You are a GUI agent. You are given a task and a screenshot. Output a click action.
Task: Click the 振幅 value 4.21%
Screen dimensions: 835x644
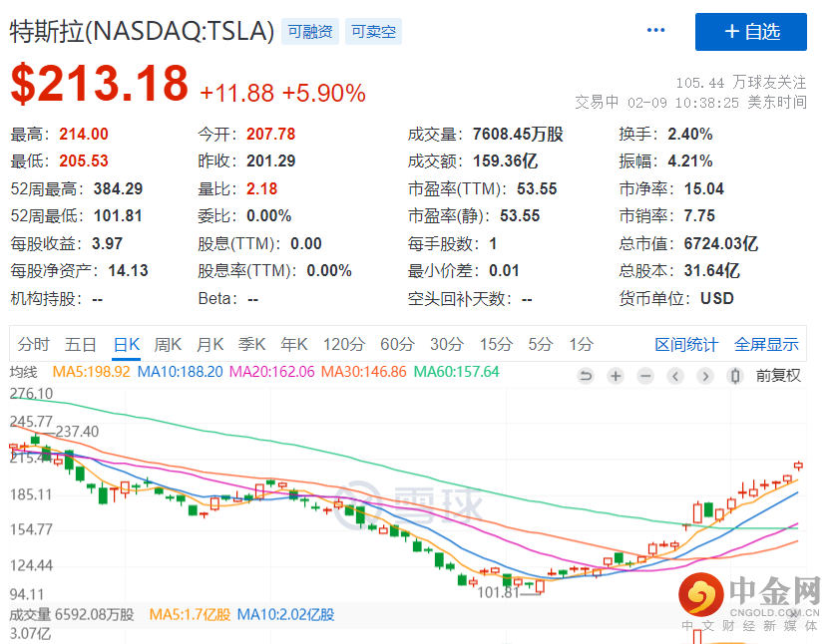(690, 161)
